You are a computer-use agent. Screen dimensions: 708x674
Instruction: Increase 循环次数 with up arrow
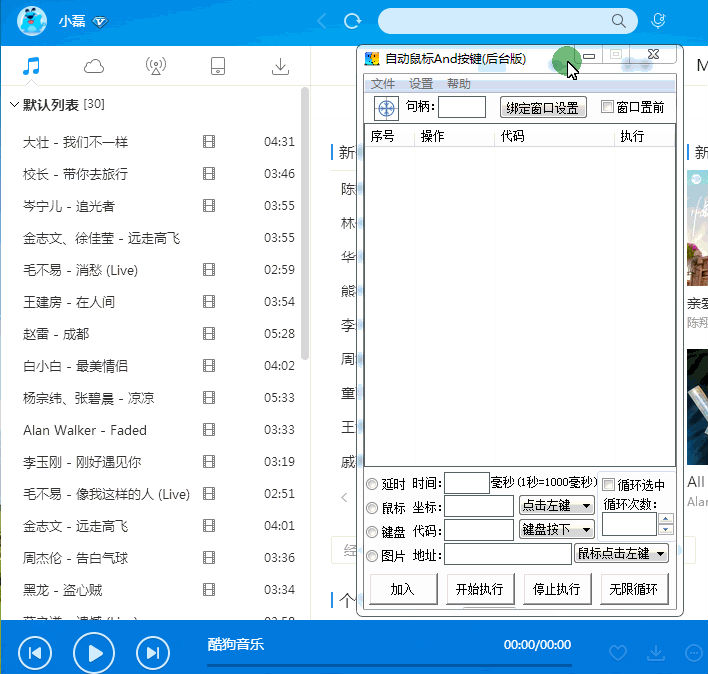(666, 519)
